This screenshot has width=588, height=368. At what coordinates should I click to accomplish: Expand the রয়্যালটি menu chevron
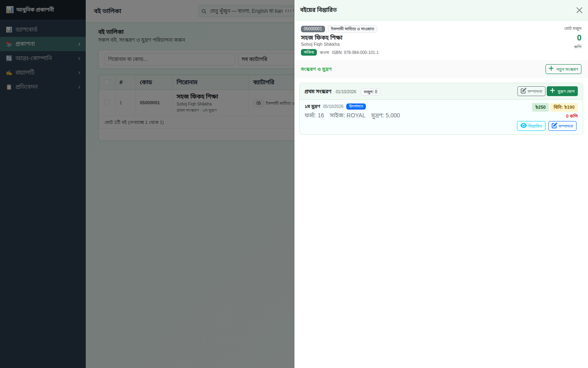click(x=79, y=73)
